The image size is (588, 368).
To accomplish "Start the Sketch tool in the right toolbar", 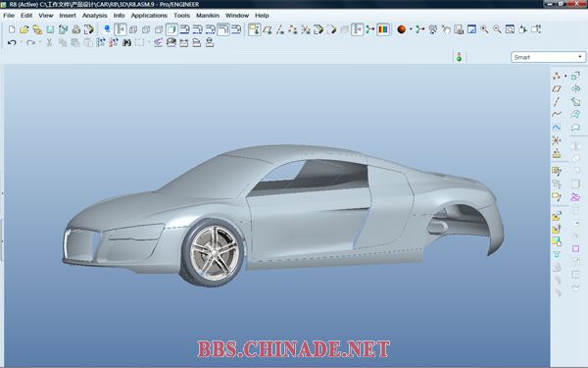I will 557,127.
